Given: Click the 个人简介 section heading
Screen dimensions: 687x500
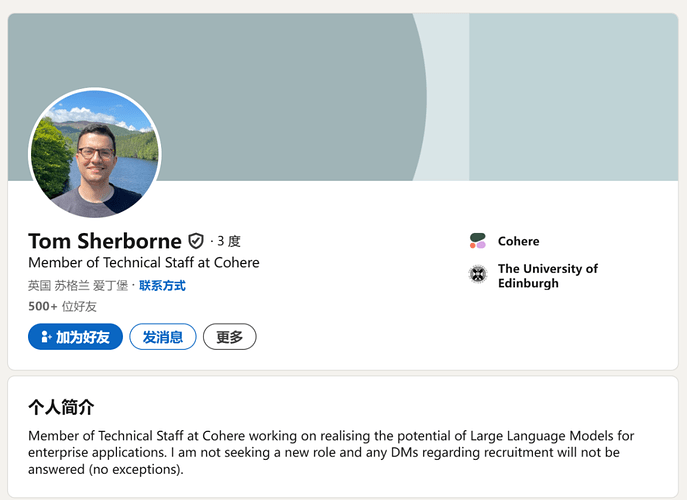Looking at the screenshot, I should [x=61, y=407].
